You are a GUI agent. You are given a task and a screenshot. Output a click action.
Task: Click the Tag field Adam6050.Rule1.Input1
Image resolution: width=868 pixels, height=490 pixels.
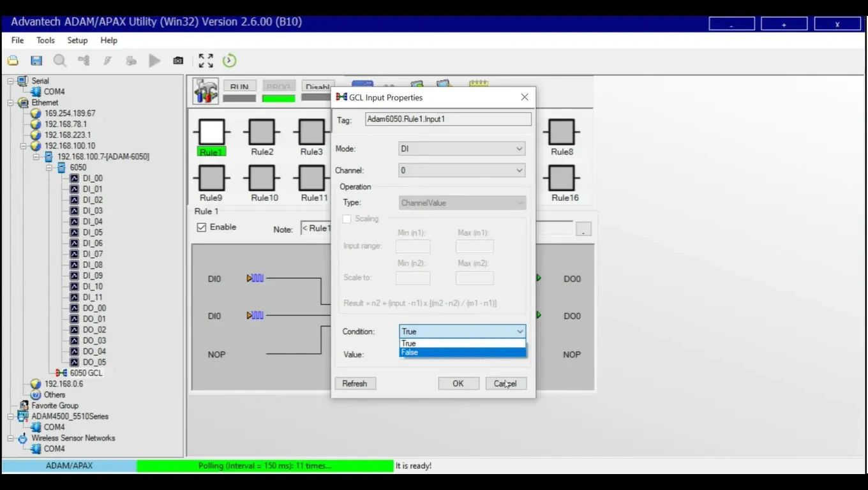pos(448,119)
